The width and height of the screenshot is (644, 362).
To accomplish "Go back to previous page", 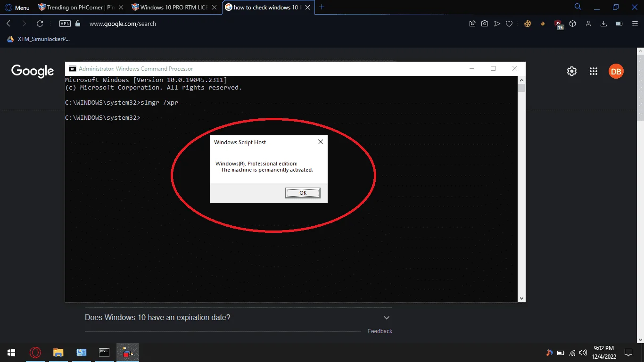I will point(8,24).
